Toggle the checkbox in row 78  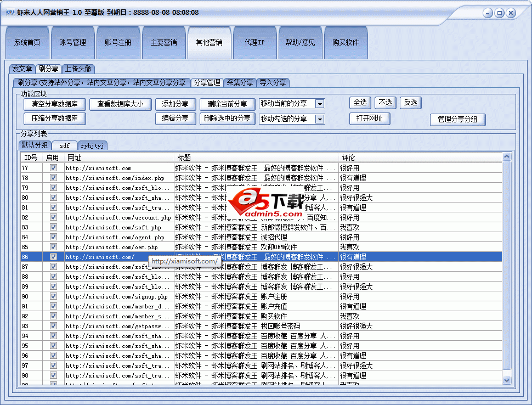[x=53, y=178]
